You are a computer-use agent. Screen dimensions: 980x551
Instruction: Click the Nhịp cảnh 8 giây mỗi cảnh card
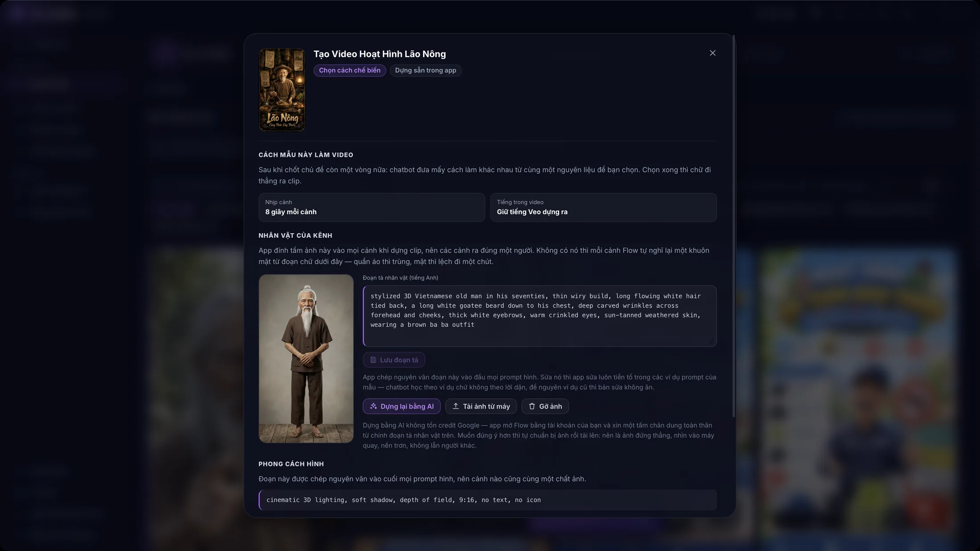372,207
